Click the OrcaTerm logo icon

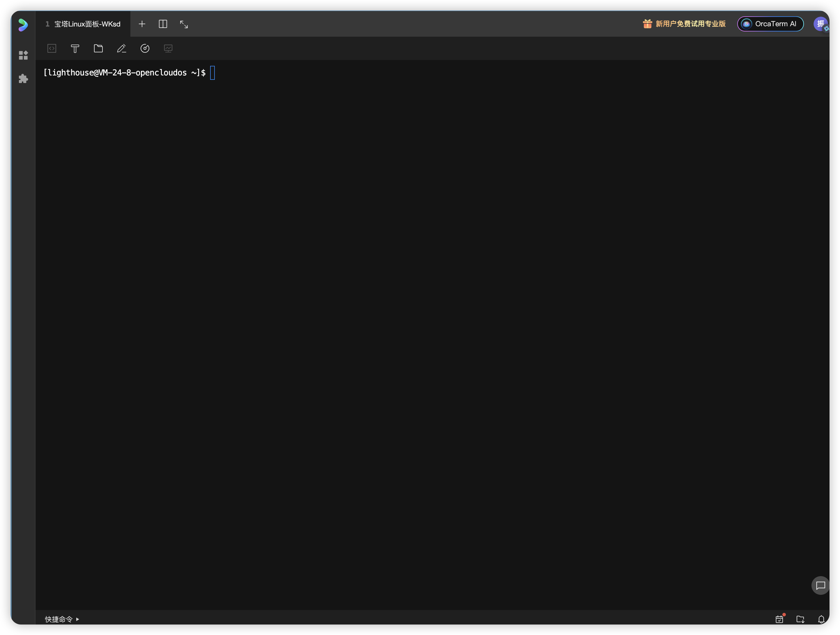tap(23, 25)
